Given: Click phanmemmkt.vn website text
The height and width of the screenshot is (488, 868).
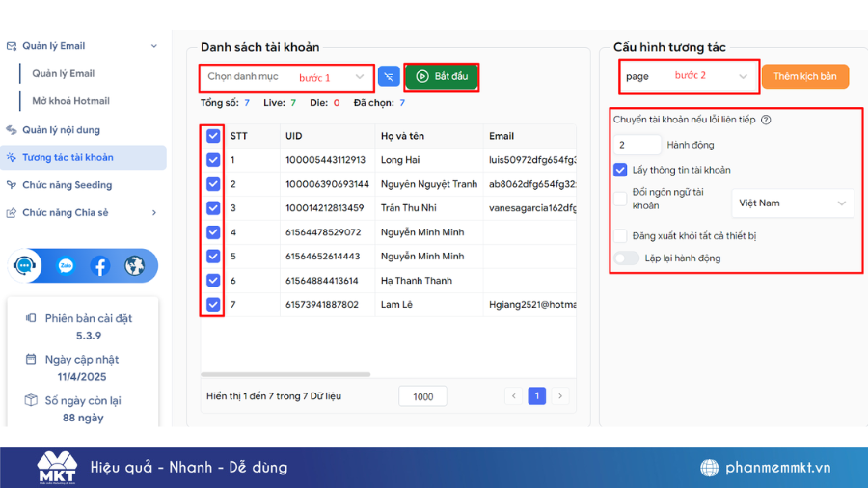Looking at the screenshot, I should tap(777, 468).
